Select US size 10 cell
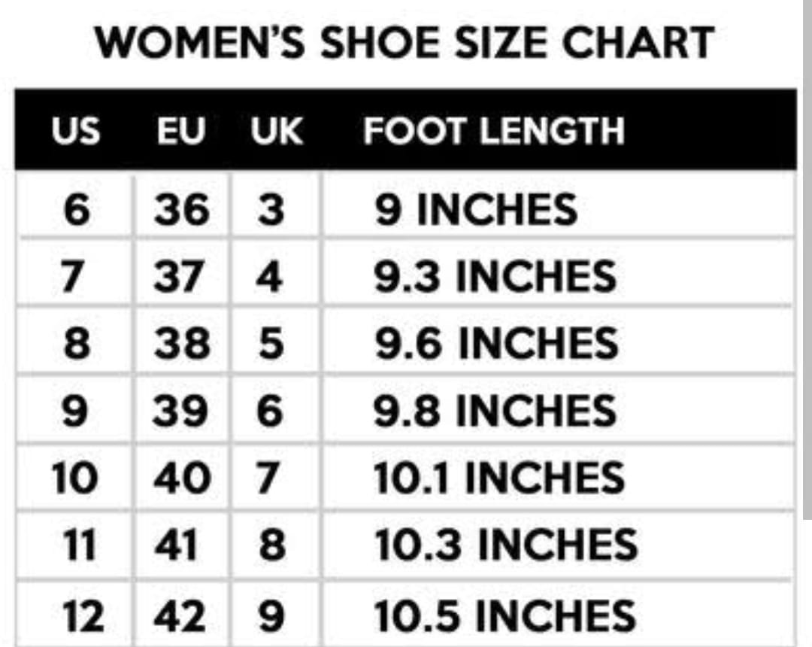The height and width of the screenshot is (647, 812). [74, 478]
